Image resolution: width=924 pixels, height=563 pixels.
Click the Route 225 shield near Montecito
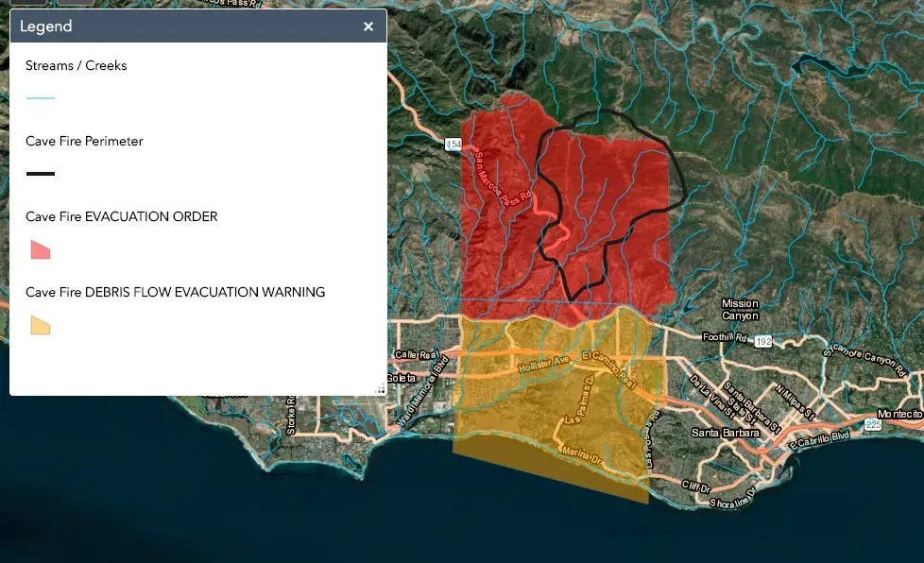(x=874, y=425)
